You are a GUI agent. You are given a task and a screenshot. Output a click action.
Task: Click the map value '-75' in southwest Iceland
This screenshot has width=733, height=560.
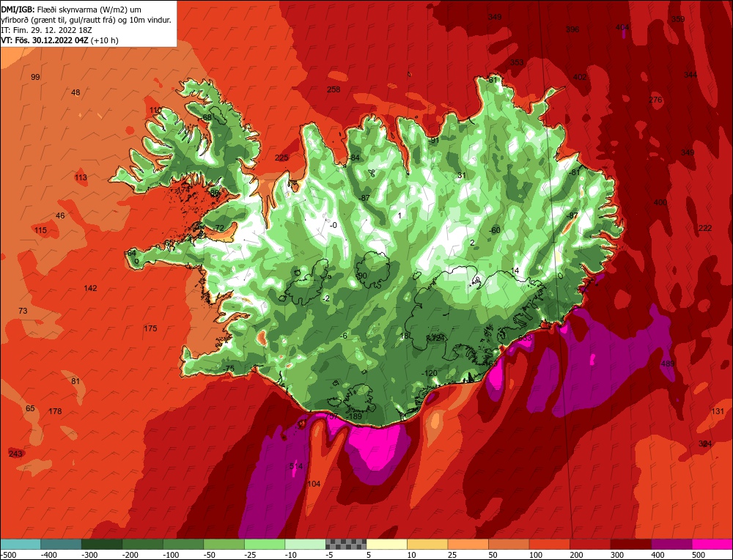click(x=228, y=369)
